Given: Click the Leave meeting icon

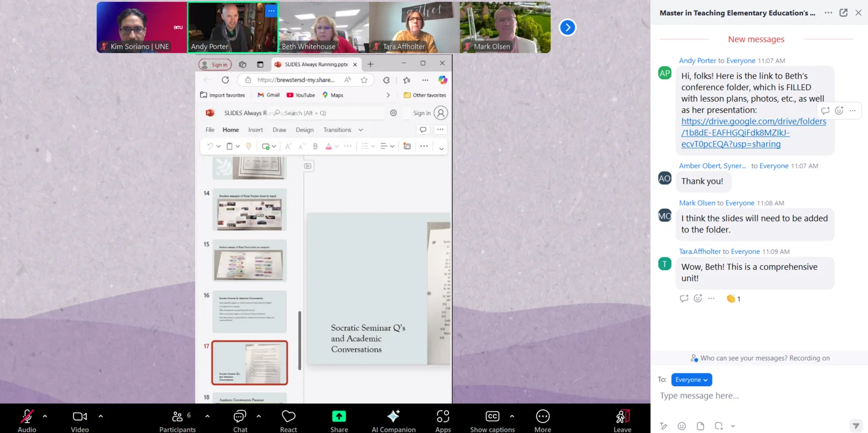Looking at the screenshot, I should point(622,417).
